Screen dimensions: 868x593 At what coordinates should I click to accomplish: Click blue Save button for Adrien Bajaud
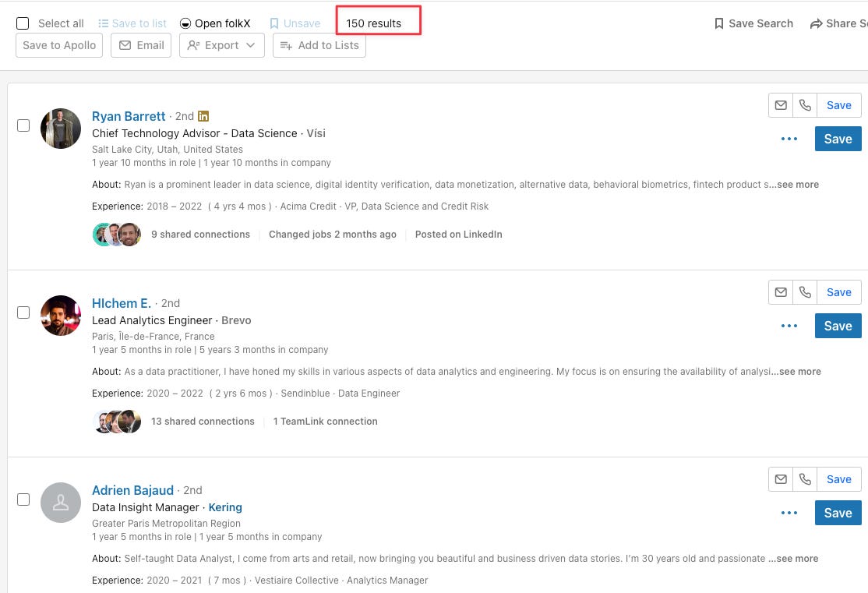click(838, 514)
